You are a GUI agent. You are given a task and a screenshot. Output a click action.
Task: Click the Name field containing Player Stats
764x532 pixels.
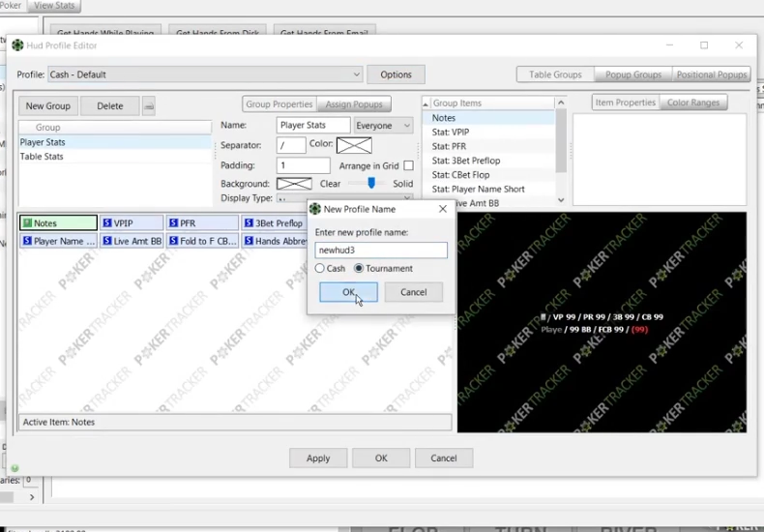(x=313, y=125)
